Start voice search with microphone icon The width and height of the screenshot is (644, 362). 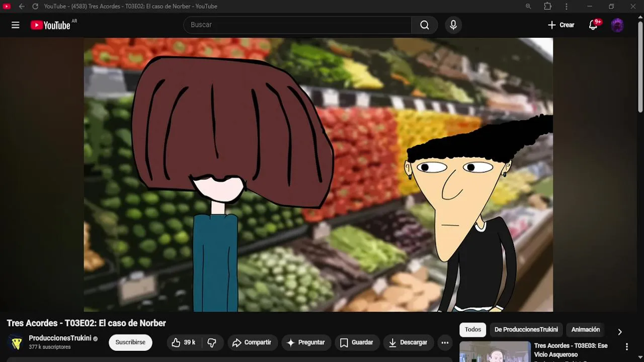(453, 25)
